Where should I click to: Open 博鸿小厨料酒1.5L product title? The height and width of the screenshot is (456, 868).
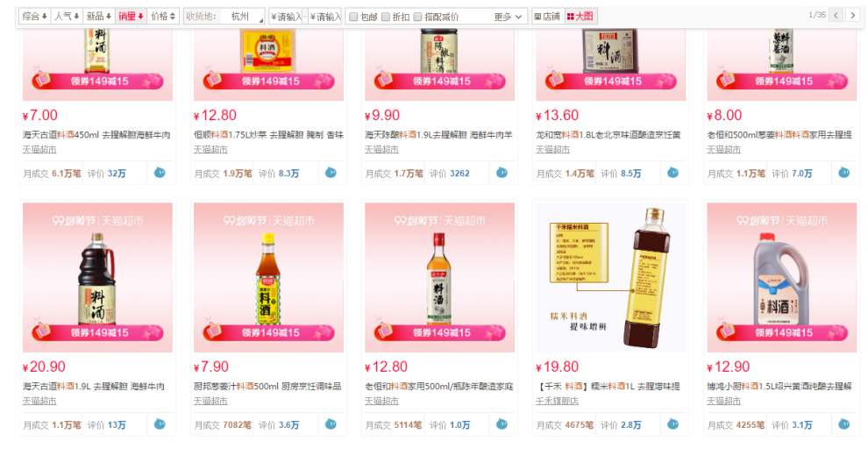pos(779,386)
